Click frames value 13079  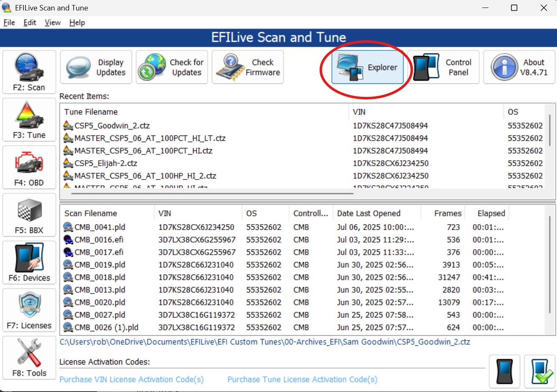click(x=449, y=302)
